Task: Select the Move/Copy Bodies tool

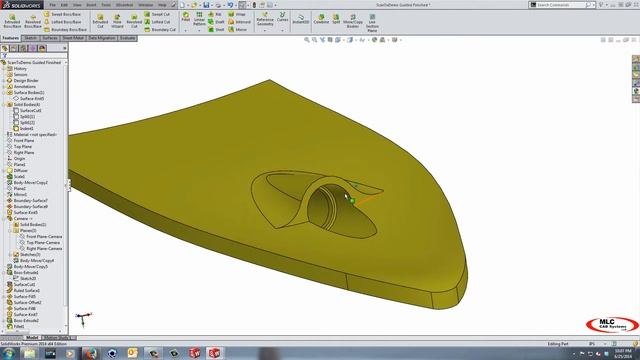Action: (x=353, y=21)
